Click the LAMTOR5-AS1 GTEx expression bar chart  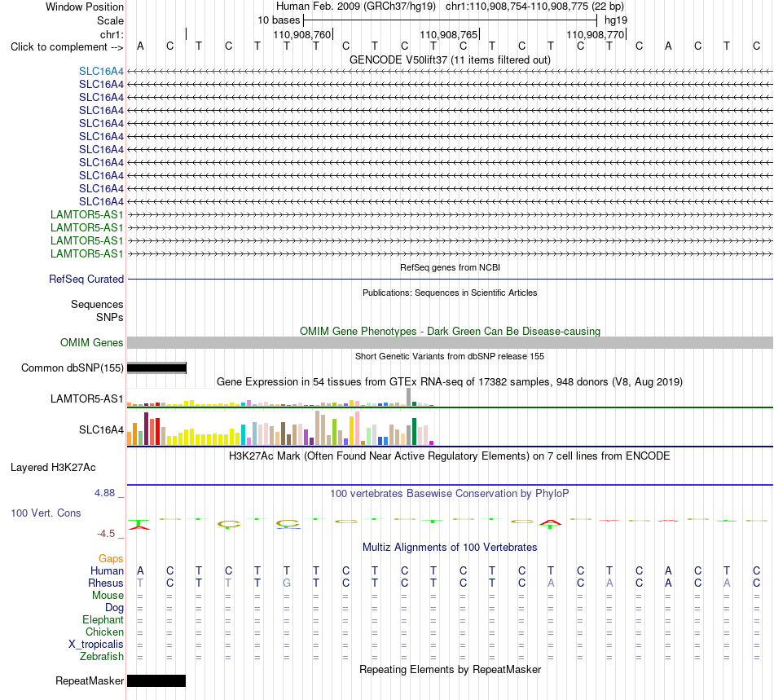click(280, 398)
